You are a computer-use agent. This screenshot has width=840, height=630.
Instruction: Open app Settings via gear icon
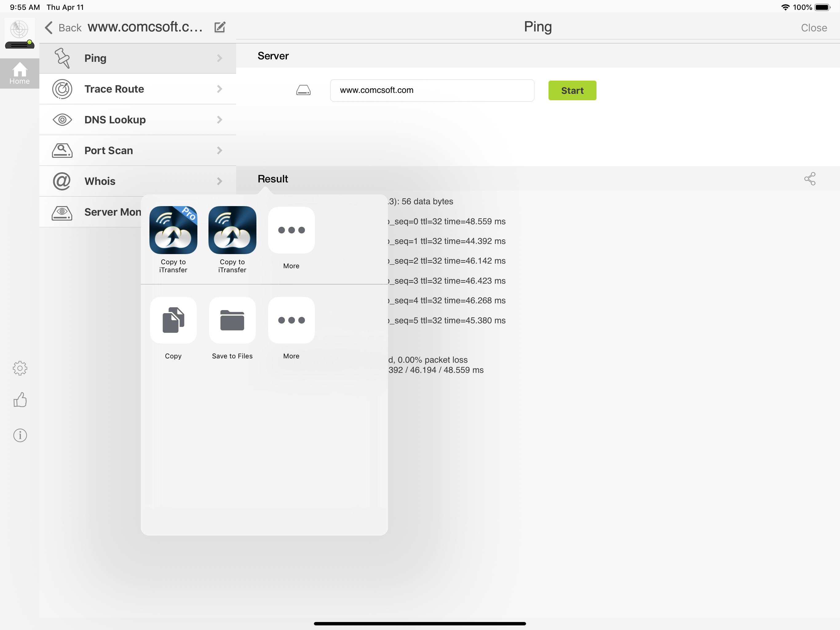(19, 368)
